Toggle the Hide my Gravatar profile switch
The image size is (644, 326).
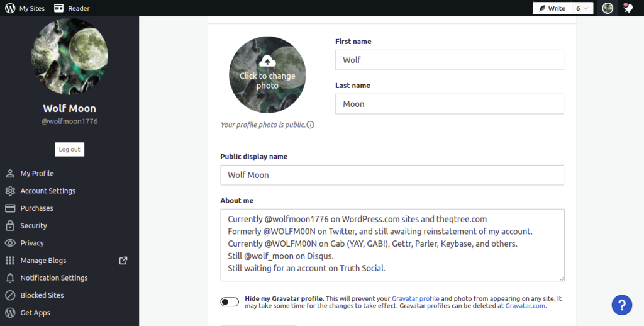click(x=230, y=302)
